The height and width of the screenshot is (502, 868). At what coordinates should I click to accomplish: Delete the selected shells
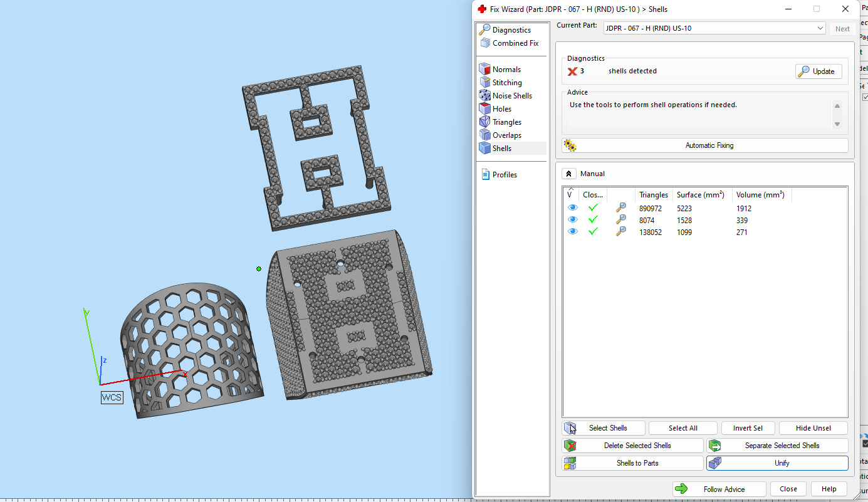tap(633, 446)
